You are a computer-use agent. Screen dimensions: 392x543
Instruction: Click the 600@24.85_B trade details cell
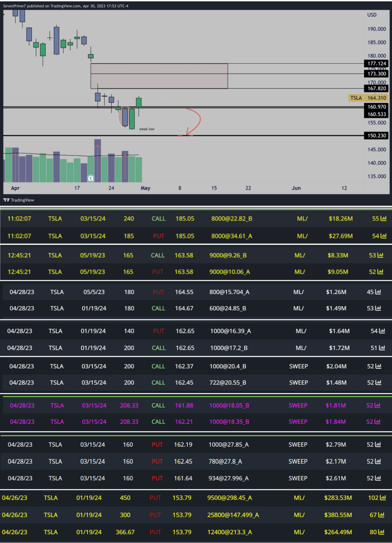(x=229, y=309)
